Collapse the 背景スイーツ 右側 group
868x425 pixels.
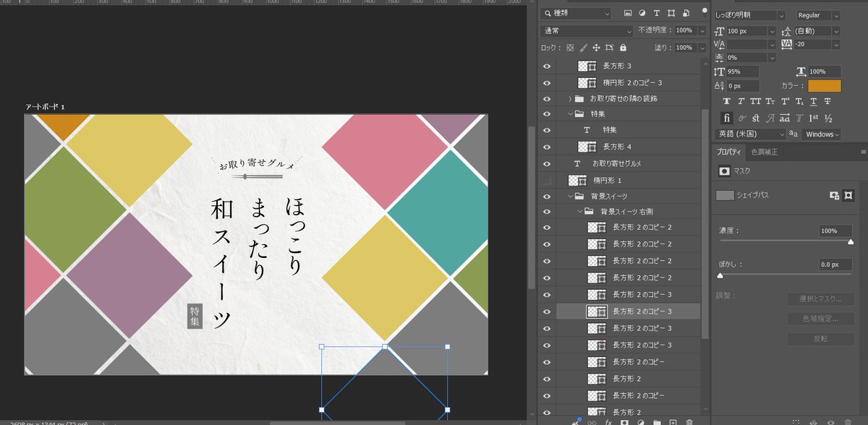[x=579, y=212]
